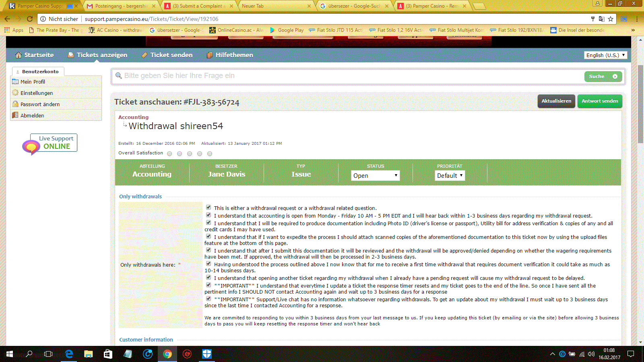Select the Benutzerkonto sidebar tab
This screenshot has width=644, height=362.
[x=38, y=71]
